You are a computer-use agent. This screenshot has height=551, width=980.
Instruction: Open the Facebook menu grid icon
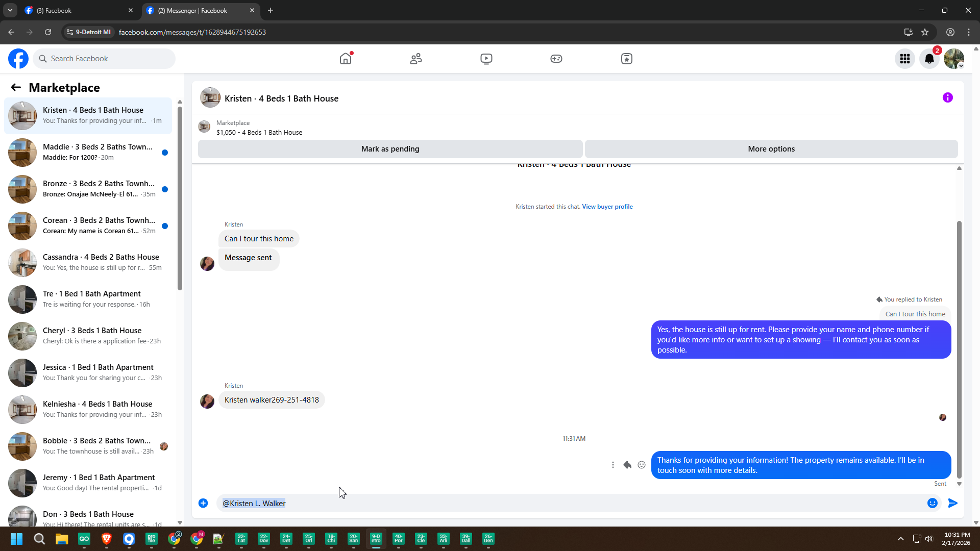pos(905,59)
